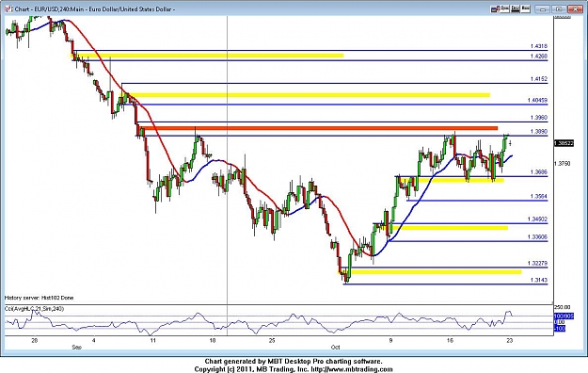
Task: Click the chart title text 'EUR/USD,240:Main'
Action: coord(59,9)
